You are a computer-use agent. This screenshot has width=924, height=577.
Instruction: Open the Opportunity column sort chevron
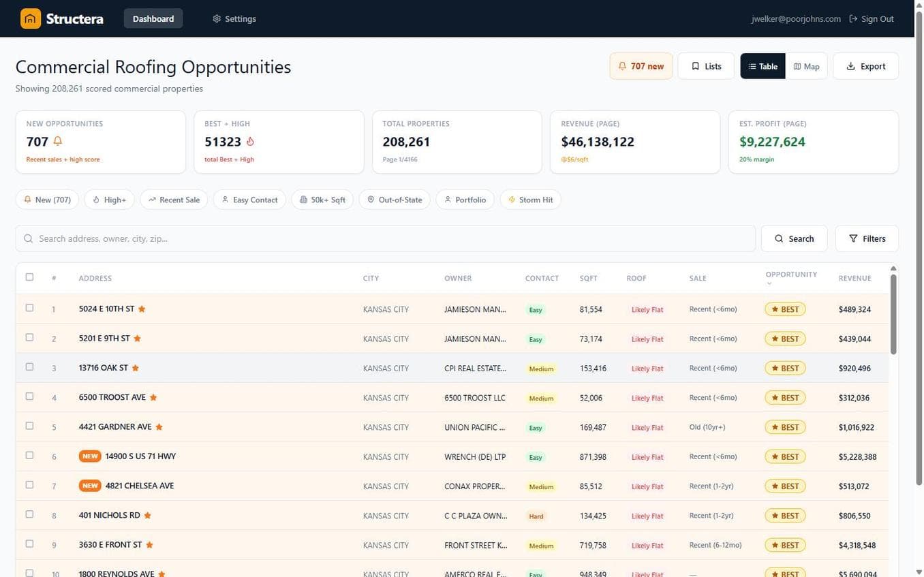[769, 282]
